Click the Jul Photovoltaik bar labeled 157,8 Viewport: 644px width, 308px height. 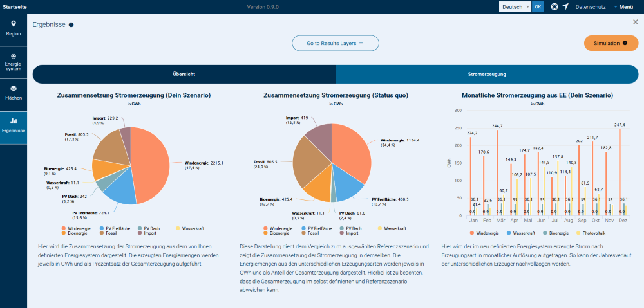(x=558, y=188)
